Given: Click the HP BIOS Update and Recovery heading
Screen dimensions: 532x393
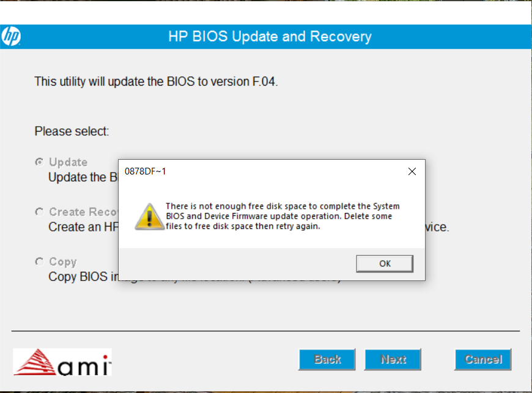Looking at the screenshot, I should point(270,36).
